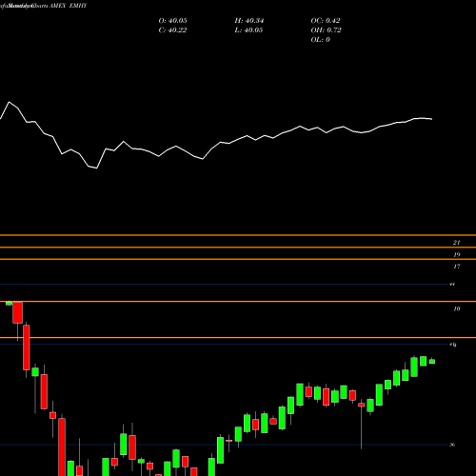This screenshot has height=476, width=476.
Task: Click the low value L: 40.05
Action: [249, 30]
